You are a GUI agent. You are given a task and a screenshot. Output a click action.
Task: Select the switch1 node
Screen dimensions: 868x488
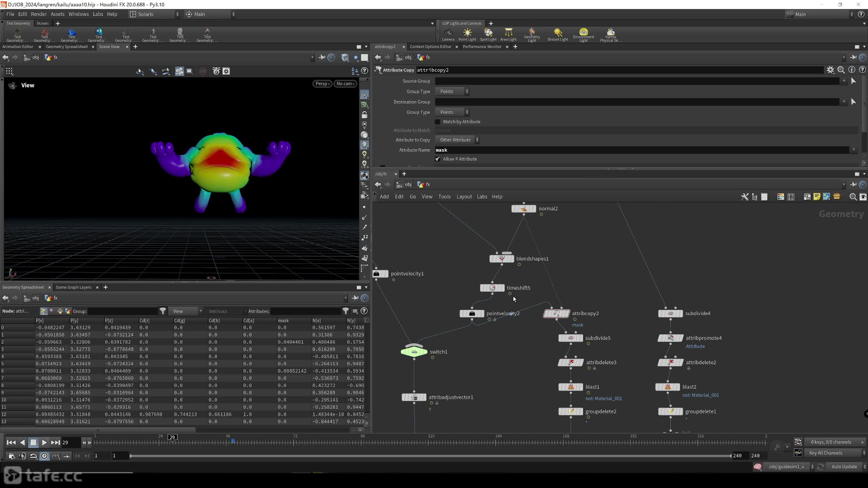(414, 351)
